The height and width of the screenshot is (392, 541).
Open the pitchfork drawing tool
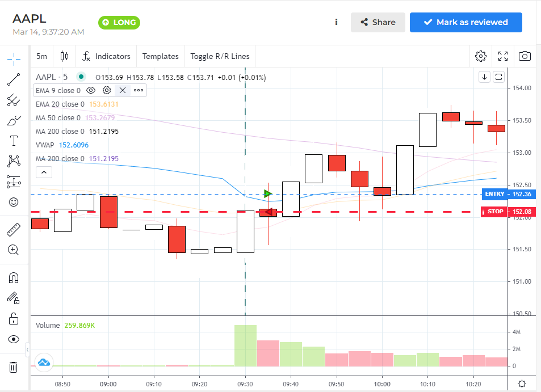tap(14, 100)
